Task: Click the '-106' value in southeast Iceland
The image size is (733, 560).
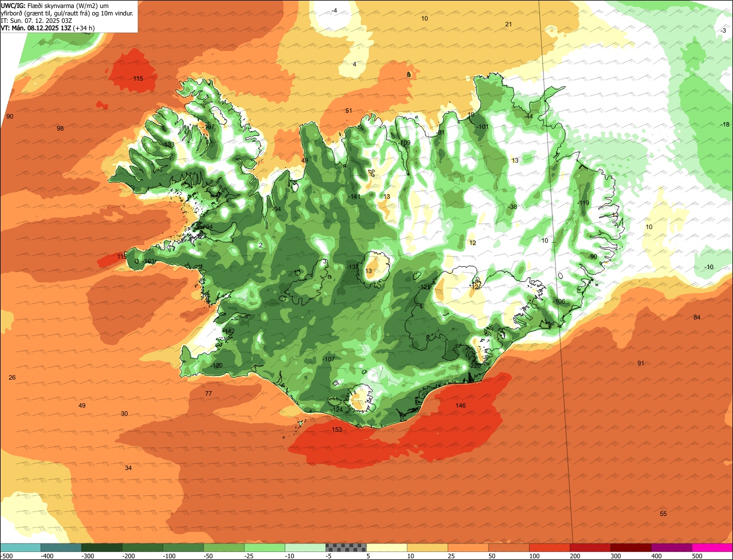Action: 559,301
